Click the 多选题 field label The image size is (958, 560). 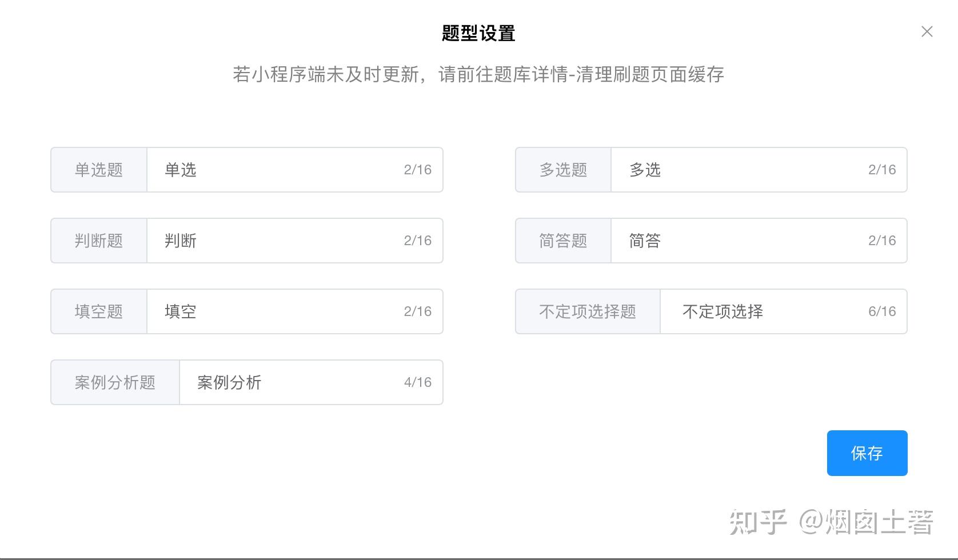(563, 170)
